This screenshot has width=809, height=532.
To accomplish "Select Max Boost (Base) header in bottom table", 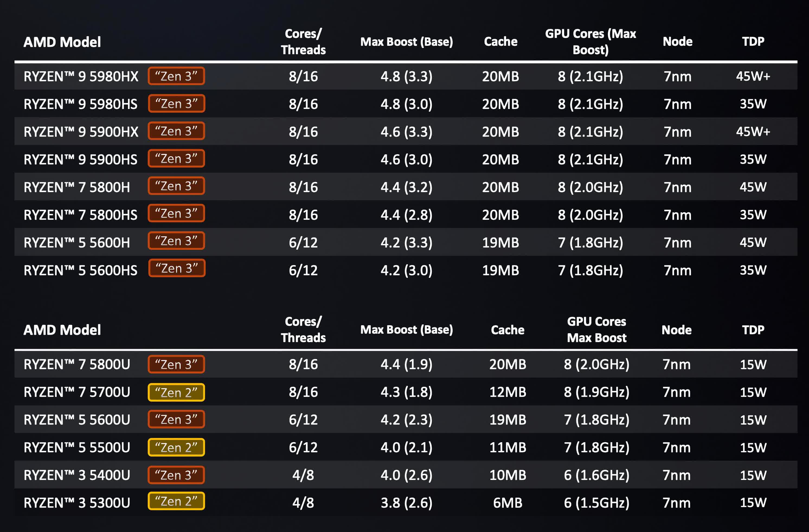I will pyautogui.click(x=407, y=330).
